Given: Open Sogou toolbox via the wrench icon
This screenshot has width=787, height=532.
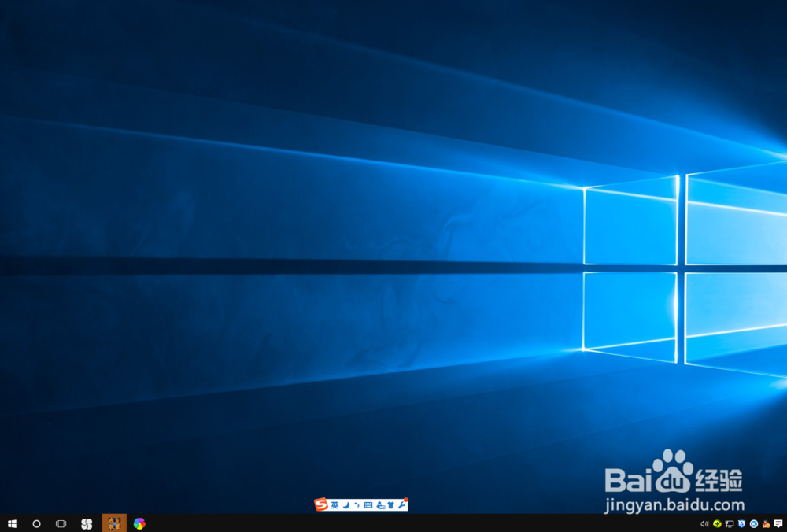Looking at the screenshot, I should pos(400,505).
